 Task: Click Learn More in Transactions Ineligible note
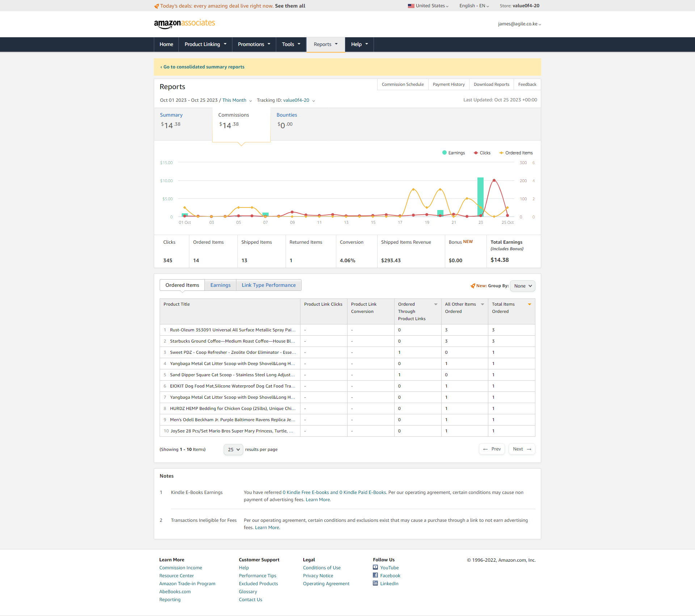(267, 528)
